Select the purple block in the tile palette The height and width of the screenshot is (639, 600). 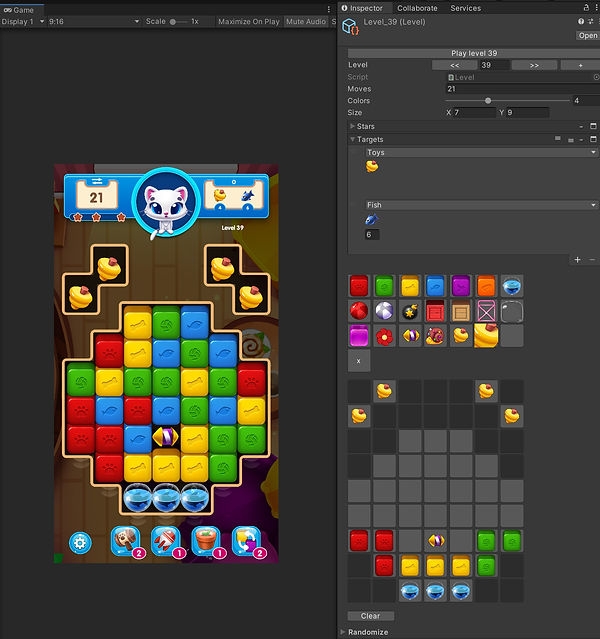(460, 287)
